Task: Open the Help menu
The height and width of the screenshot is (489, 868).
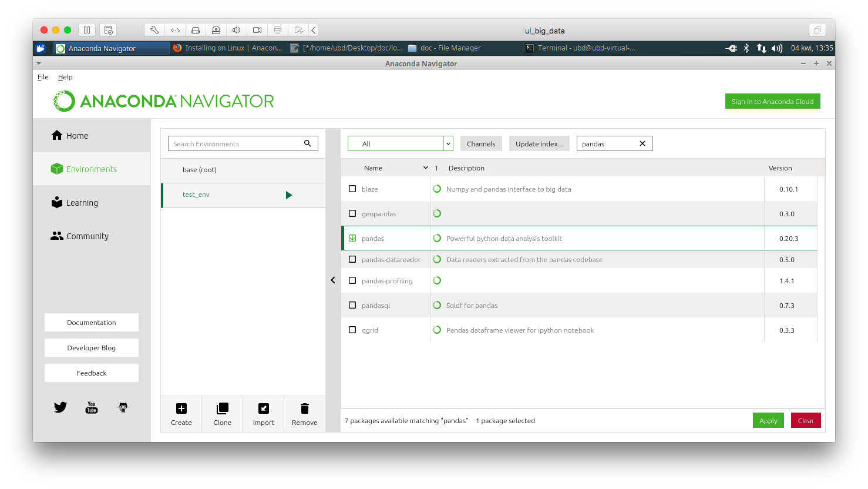Action: point(65,77)
